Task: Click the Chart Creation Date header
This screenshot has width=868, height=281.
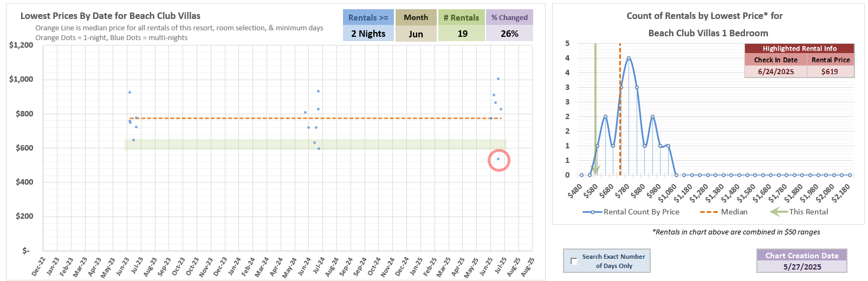Action: tap(801, 256)
